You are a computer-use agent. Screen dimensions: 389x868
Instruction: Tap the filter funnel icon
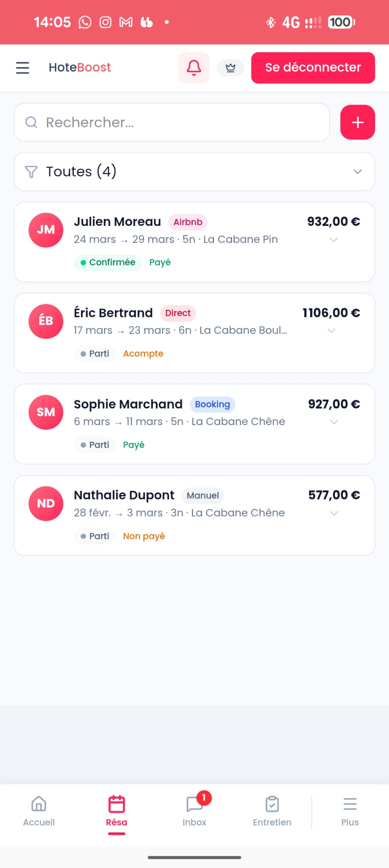[x=31, y=172]
